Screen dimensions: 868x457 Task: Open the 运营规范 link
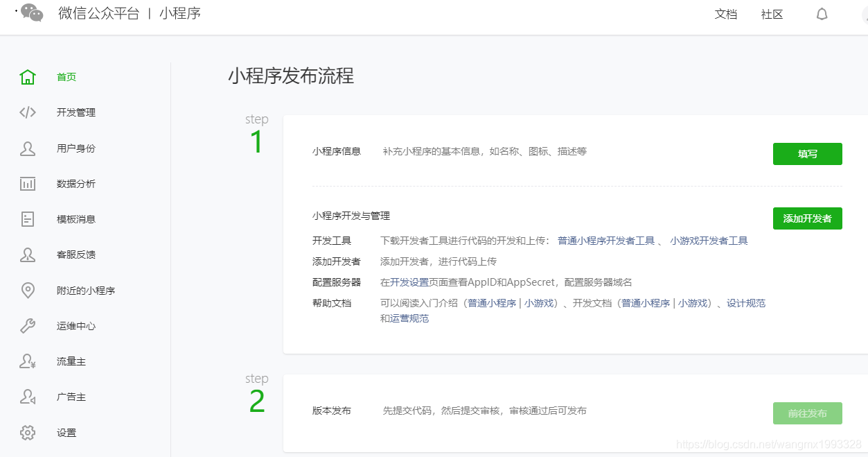[409, 318]
